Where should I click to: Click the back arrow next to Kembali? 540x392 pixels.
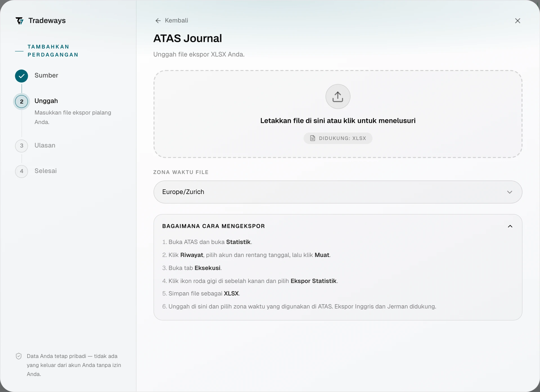tap(158, 21)
